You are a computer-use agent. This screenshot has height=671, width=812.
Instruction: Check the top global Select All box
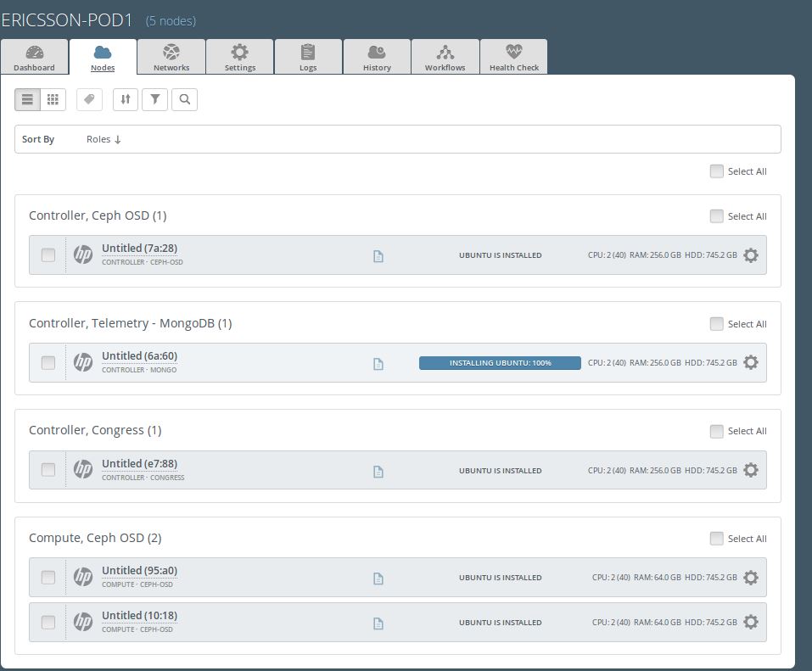[x=717, y=171]
